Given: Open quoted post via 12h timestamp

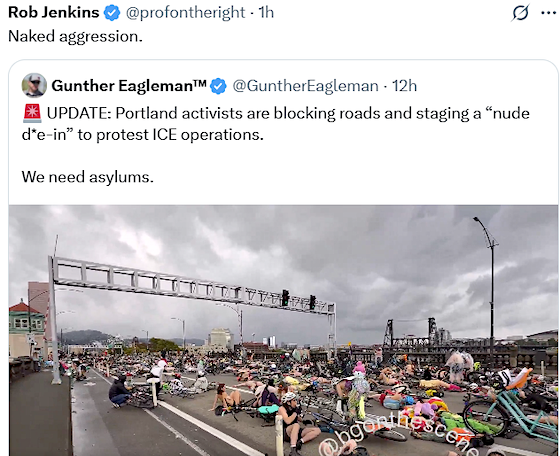Looking at the screenshot, I should [x=404, y=86].
